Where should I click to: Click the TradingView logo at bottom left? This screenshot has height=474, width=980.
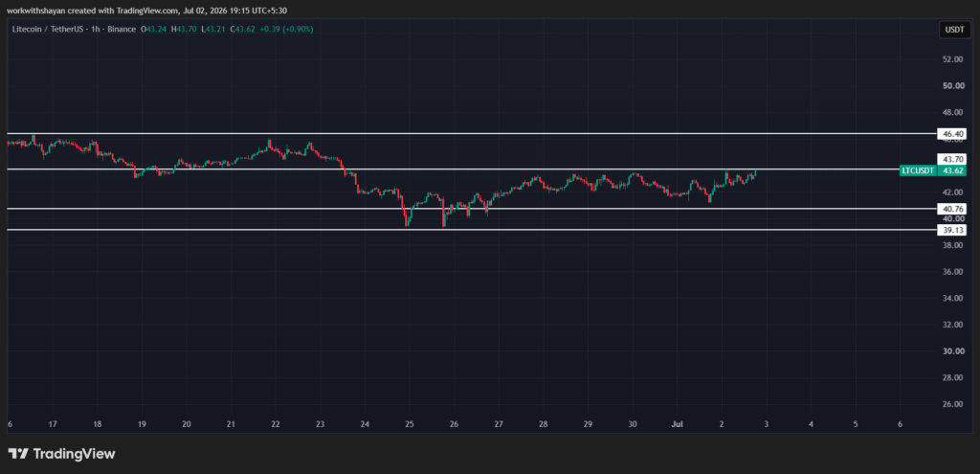coord(61,454)
